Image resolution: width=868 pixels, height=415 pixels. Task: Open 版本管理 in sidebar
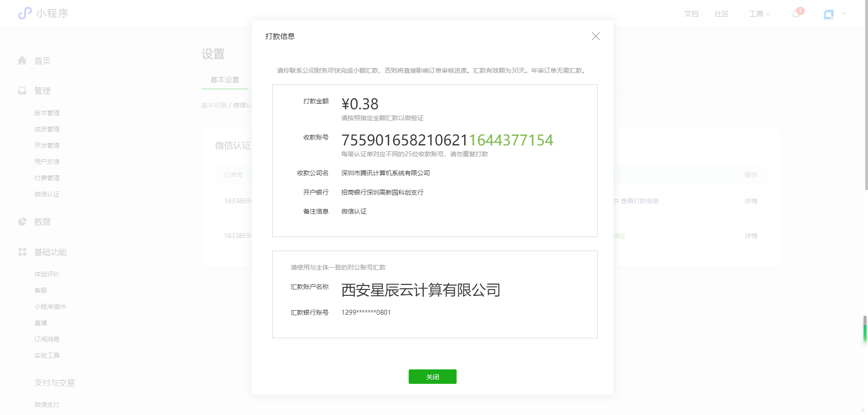click(x=47, y=113)
